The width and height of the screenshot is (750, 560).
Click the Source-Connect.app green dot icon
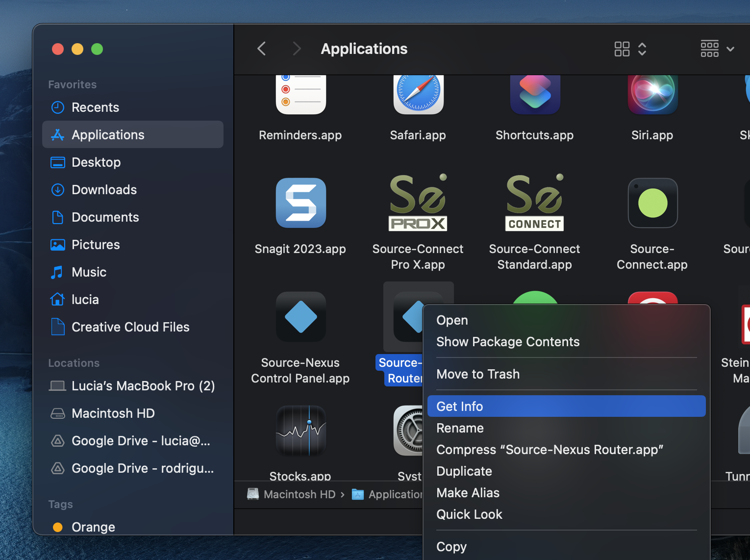click(652, 203)
